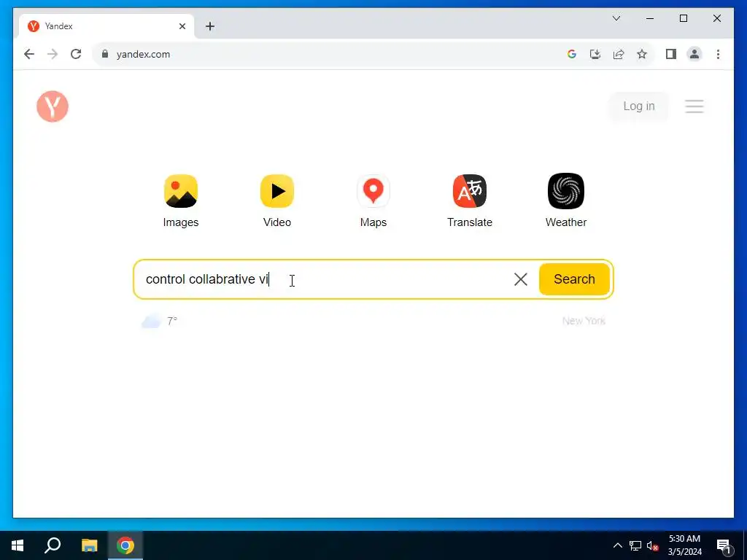747x560 pixels.
Task: Click the yellow Search button
Action: click(574, 279)
